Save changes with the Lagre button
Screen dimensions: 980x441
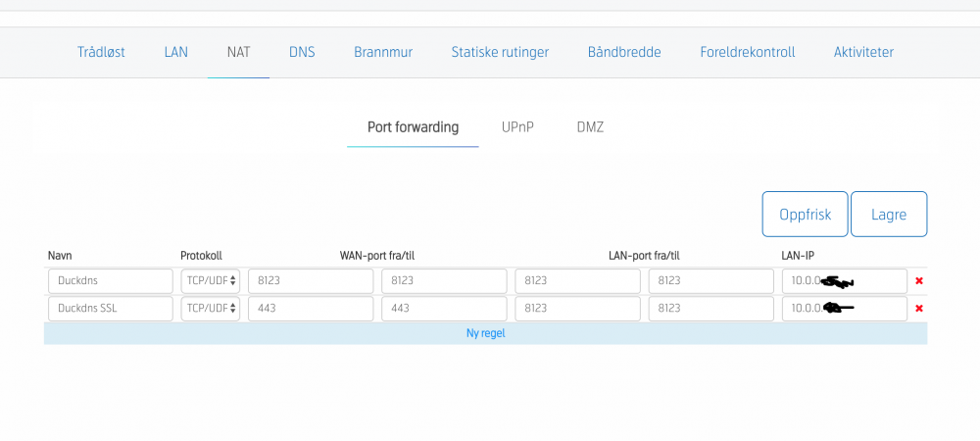(x=889, y=214)
